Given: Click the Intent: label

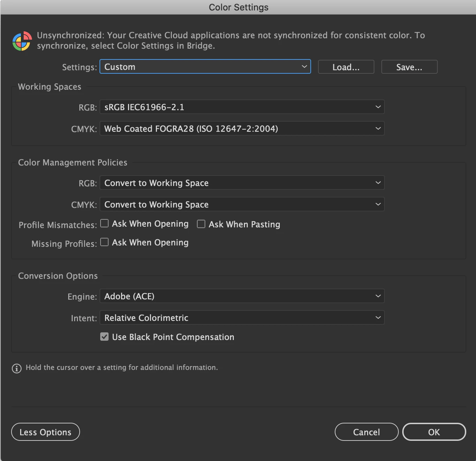Looking at the screenshot, I should pyautogui.click(x=84, y=318).
